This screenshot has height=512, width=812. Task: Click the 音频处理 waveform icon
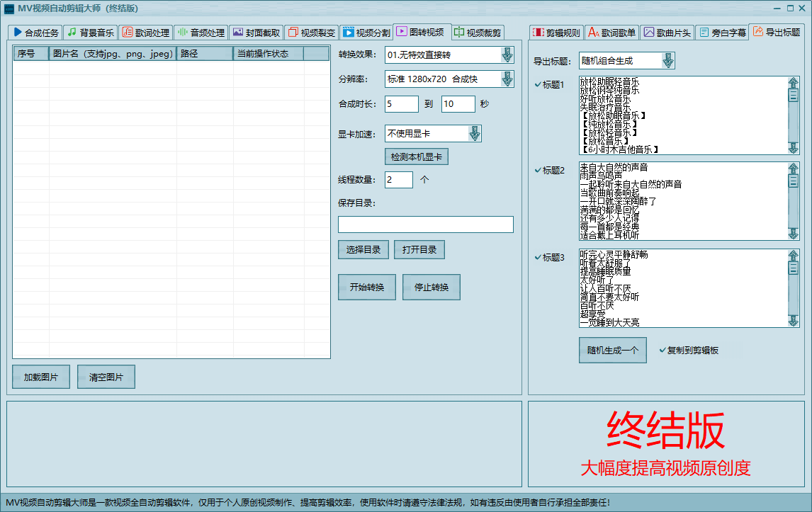coord(182,32)
